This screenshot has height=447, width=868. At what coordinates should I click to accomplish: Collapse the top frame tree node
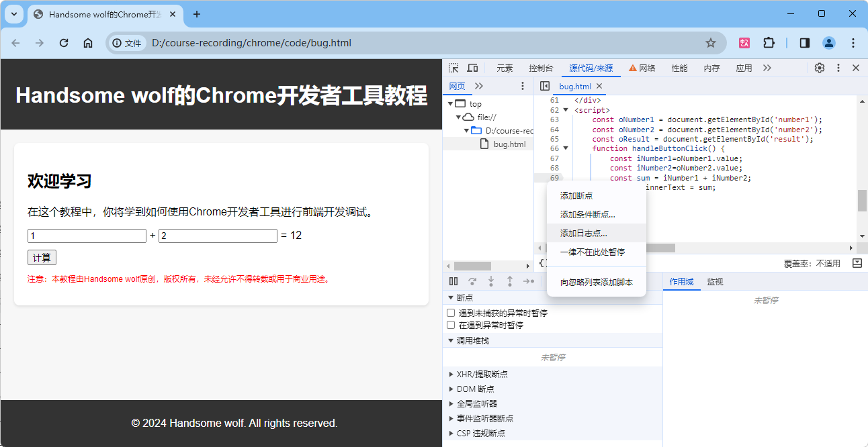pos(451,104)
